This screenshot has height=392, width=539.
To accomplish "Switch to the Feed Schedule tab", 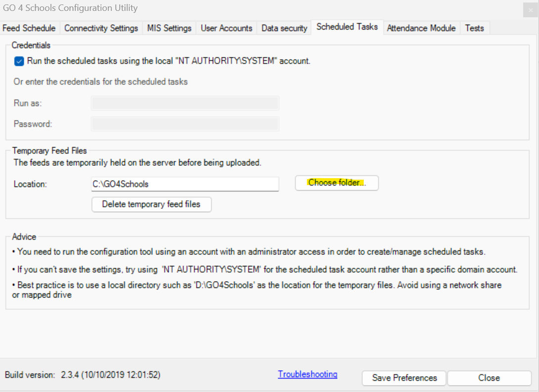I will pyautogui.click(x=29, y=28).
